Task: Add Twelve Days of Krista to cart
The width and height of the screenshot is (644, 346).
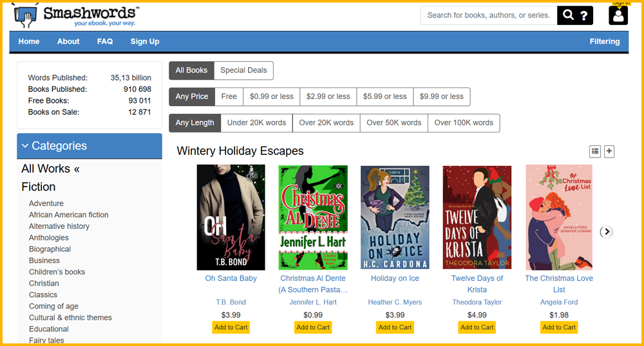Action: point(477,327)
